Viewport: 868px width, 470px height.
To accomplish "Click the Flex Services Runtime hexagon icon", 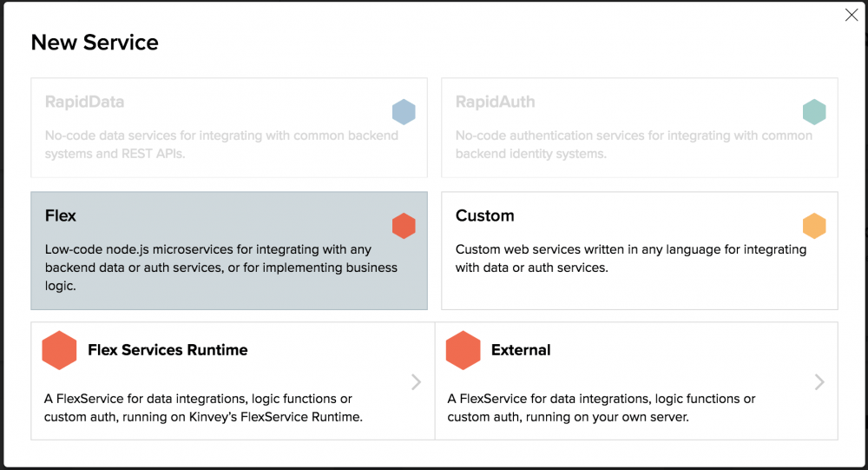I will point(60,350).
